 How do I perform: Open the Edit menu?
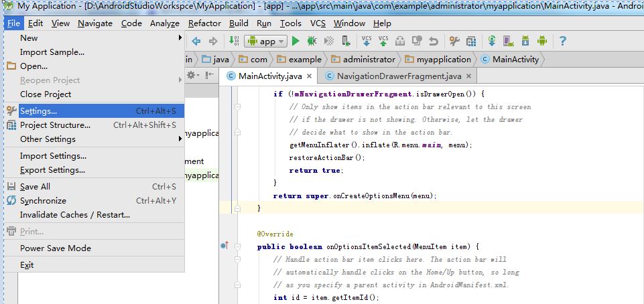[x=36, y=23]
